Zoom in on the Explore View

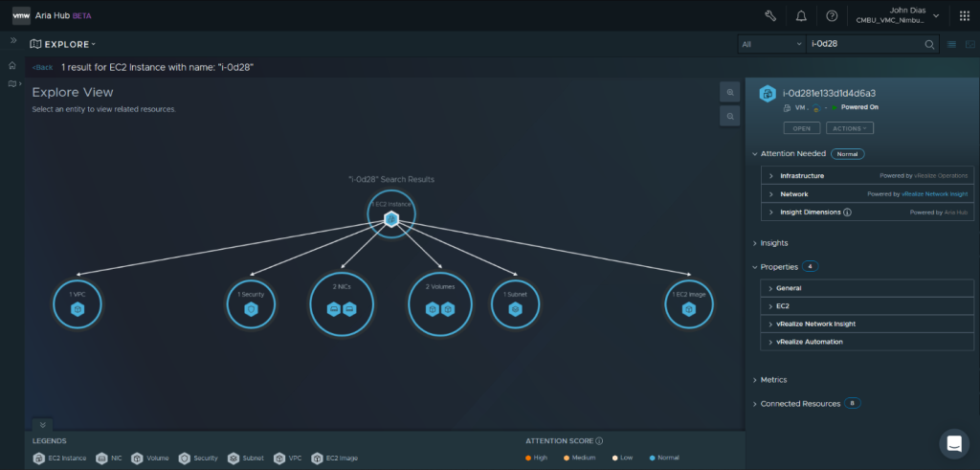tap(729, 92)
